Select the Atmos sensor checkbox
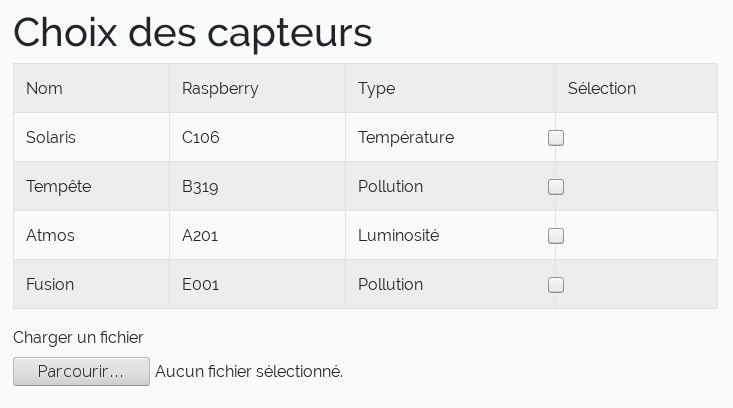The image size is (733, 408). [556, 236]
